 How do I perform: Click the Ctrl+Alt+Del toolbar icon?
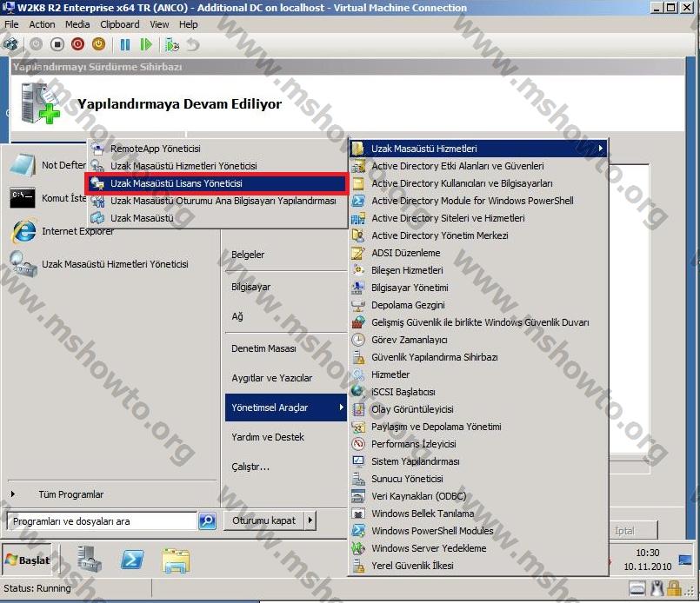(x=11, y=44)
